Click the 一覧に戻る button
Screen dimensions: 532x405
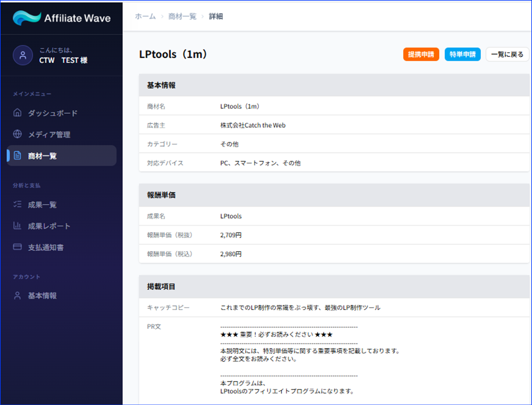507,54
